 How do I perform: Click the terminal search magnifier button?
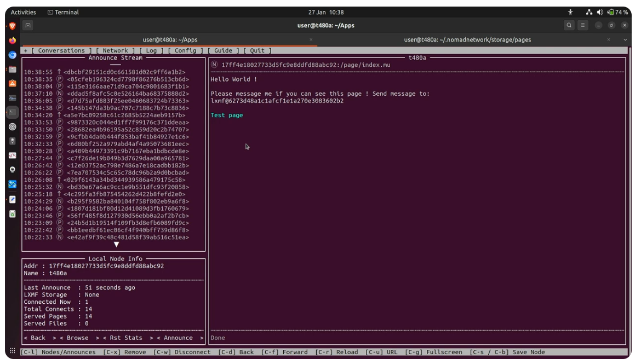click(x=569, y=25)
